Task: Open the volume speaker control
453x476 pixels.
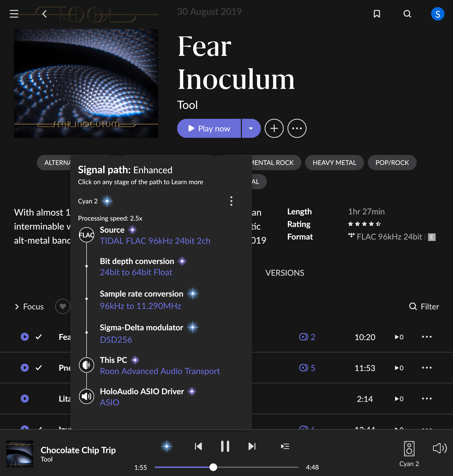Action: point(439,448)
